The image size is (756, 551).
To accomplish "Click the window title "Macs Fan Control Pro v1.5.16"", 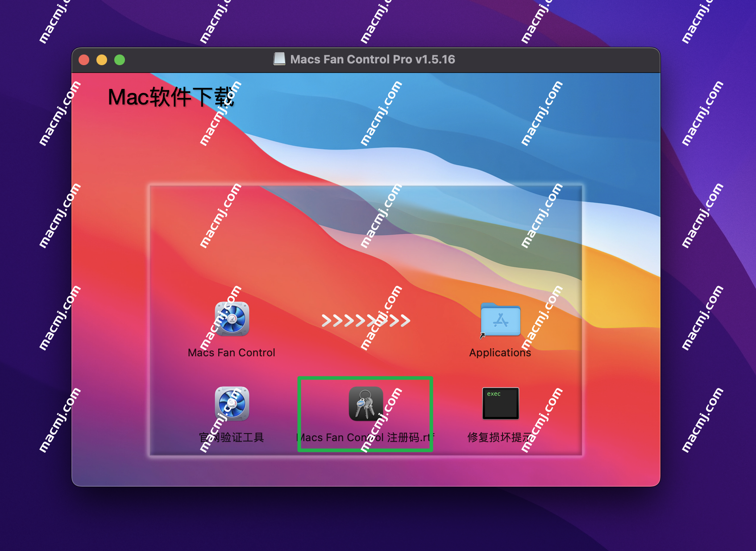I will coord(373,59).
